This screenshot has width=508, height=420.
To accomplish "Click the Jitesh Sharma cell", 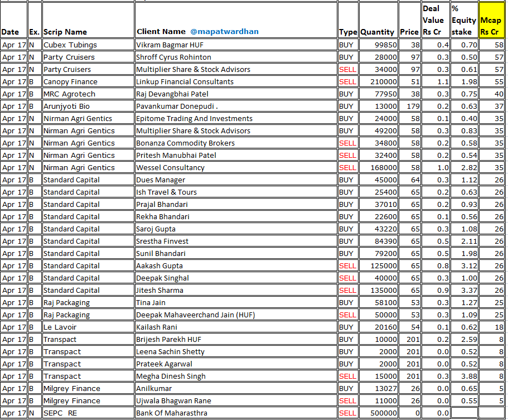I will tap(236, 291).
